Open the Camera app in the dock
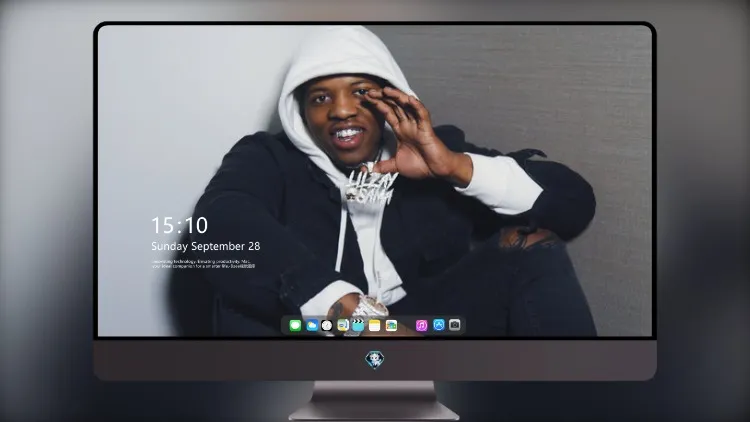 tap(455, 325)
